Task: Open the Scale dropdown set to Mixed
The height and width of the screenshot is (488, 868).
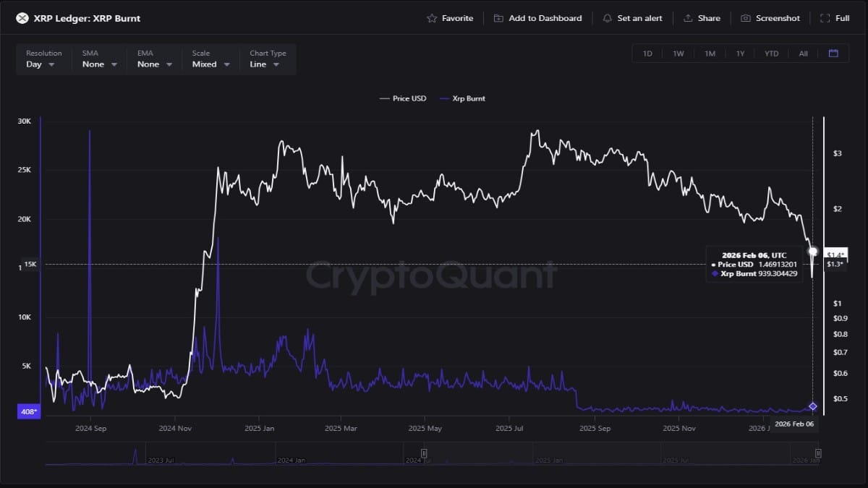Action: [x=210, y=59]
